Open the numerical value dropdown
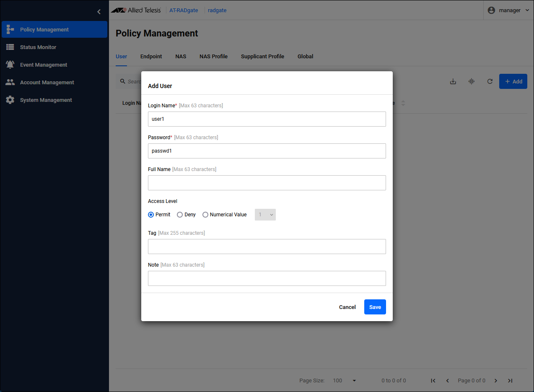Screen dimensions: 534x392 click(x=265, y=215)
